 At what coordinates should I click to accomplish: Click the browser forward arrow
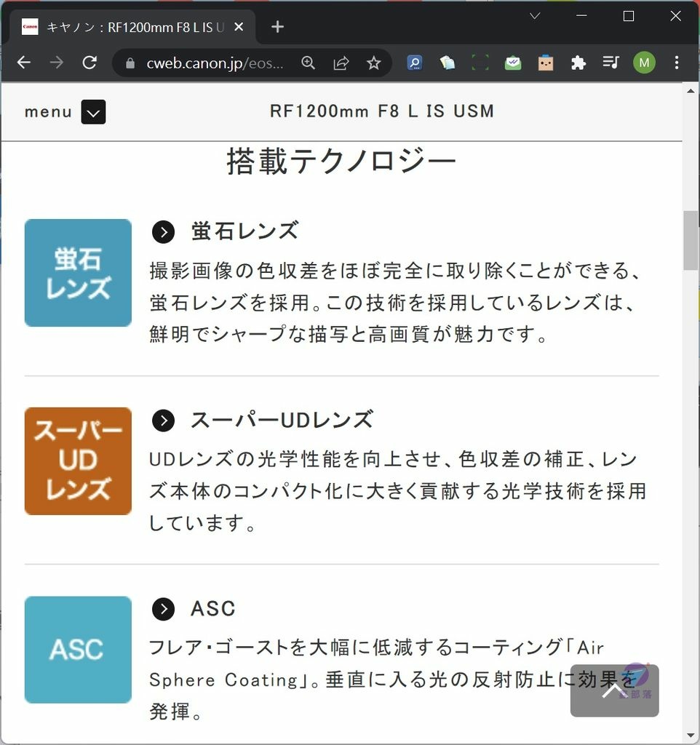click(x=57, y=63)
